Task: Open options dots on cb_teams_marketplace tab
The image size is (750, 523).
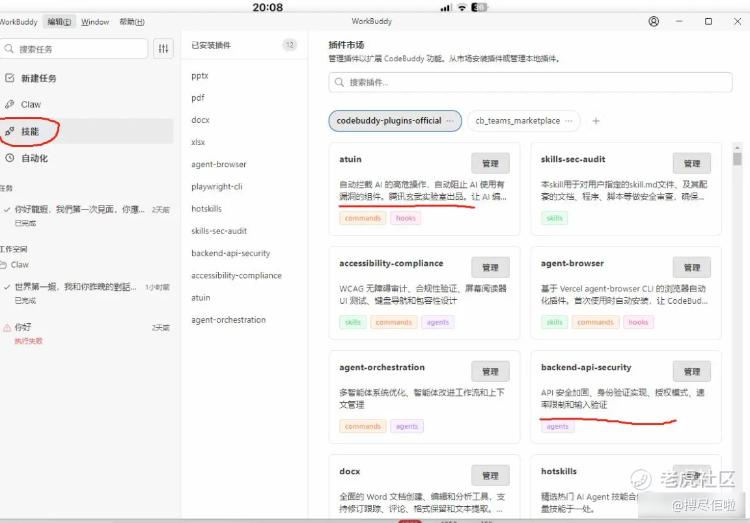Action: (x=569, y=121)
